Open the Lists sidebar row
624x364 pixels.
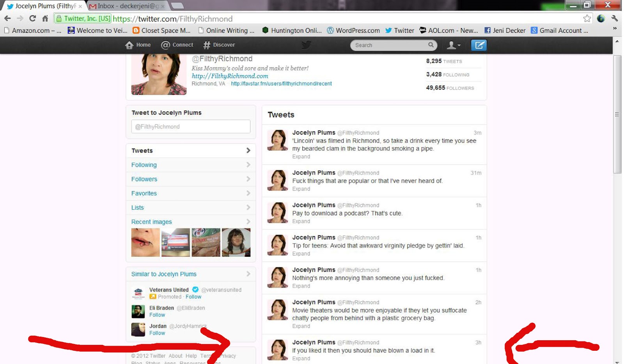191,208
